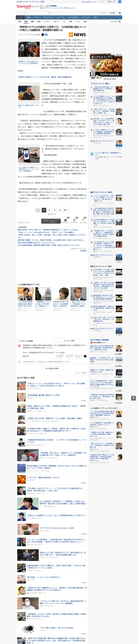Go to page 3 of the article
This screenshot has width=138, height=644.
55,210
